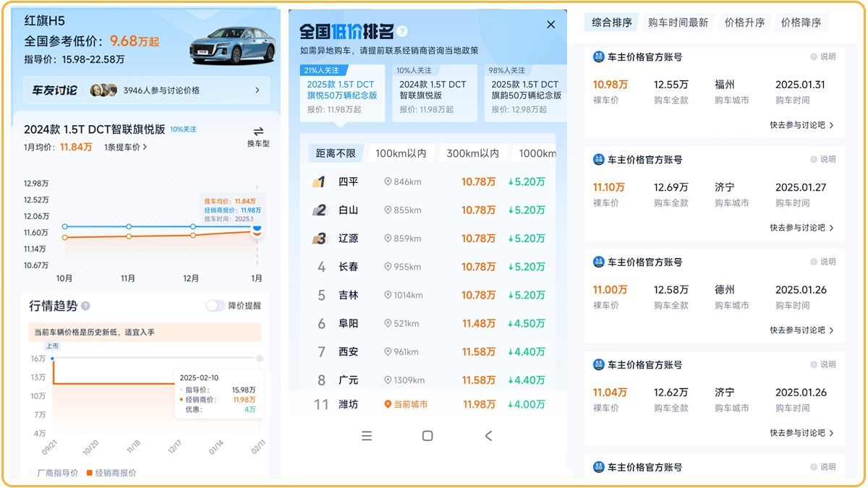Click the location pin icon beside 当前城市
Viewport: 868px width, 488px height.
tap(388, 404)
